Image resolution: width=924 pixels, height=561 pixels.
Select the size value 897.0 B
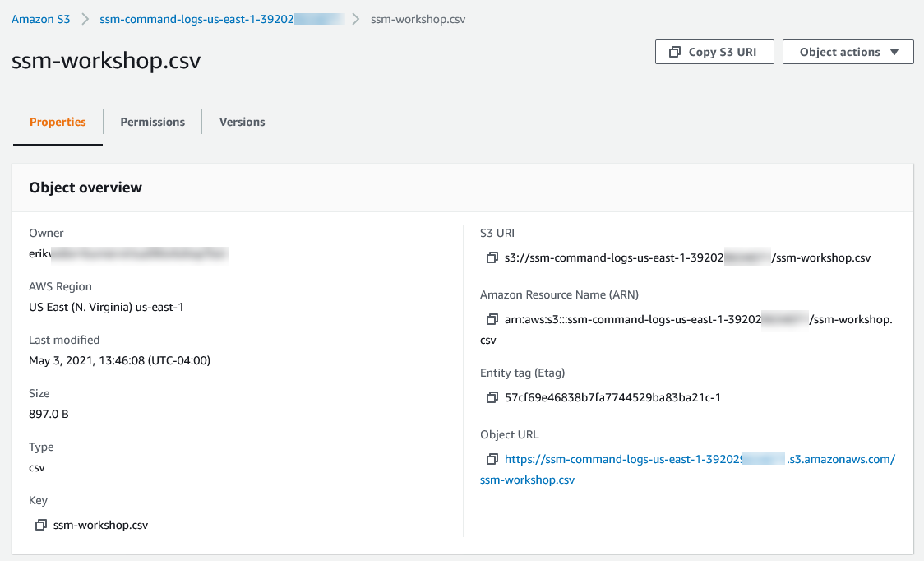tap(49, 414)
